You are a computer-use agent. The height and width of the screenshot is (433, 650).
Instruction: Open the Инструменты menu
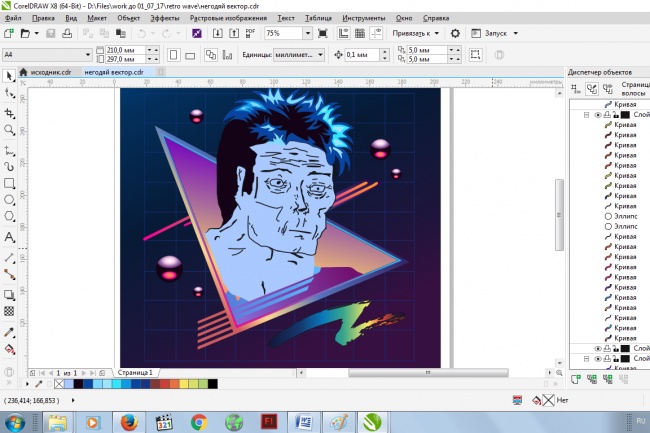pos(364,18)
